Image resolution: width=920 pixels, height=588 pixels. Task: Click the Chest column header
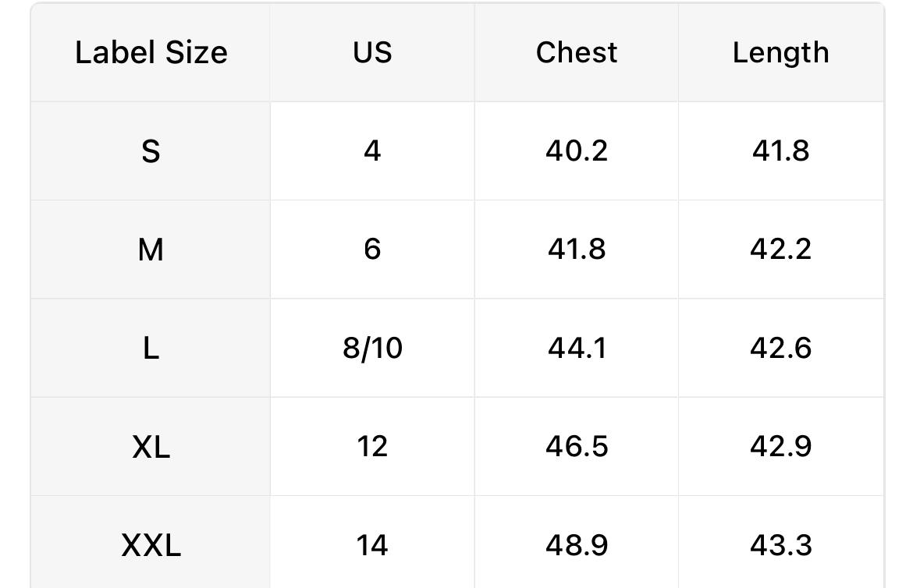(x=577, y=53)
